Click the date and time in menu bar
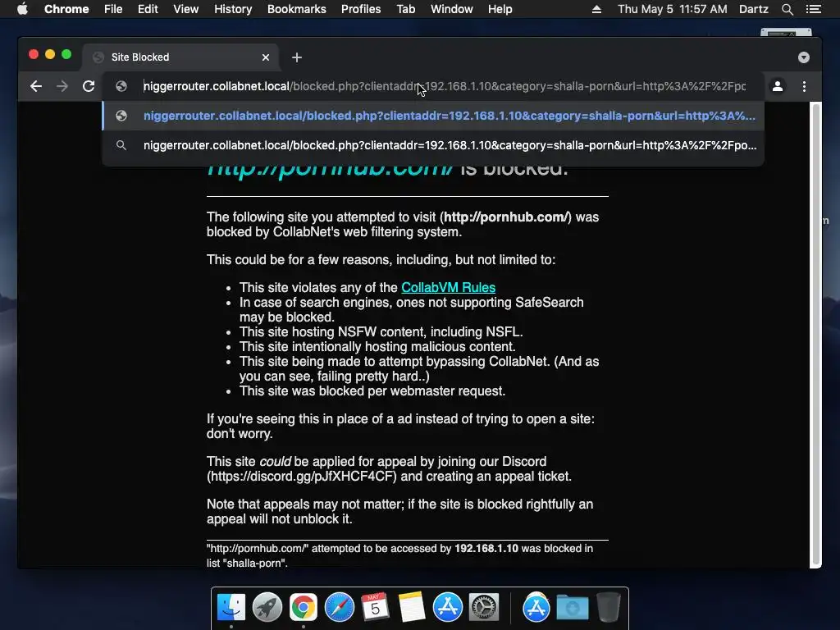The image size is (840, 630). [673, 9]
